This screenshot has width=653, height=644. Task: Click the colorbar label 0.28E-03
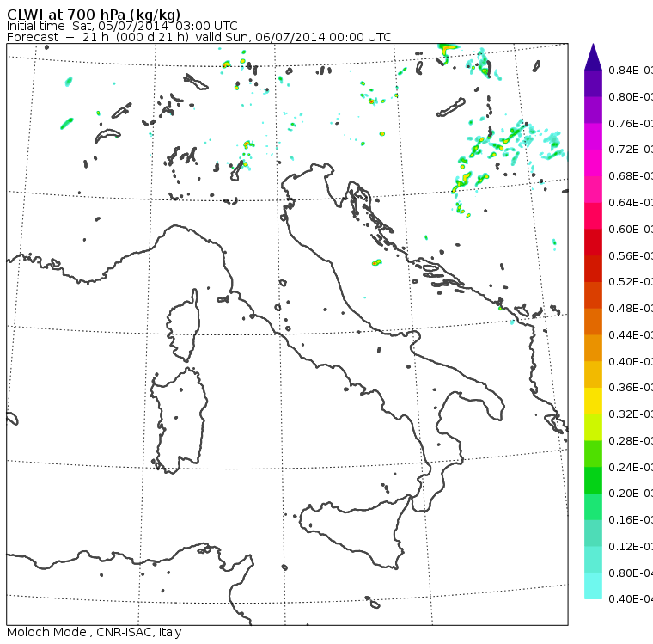coord(631,440)
